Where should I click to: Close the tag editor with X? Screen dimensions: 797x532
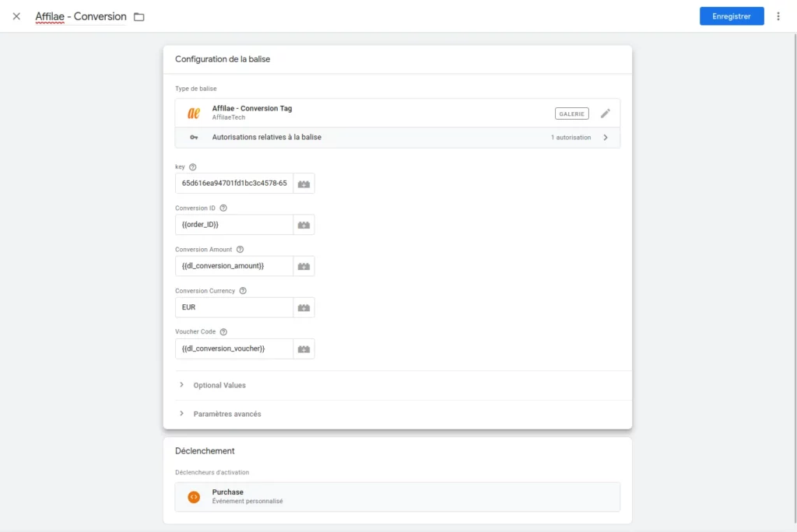point(16,16)
